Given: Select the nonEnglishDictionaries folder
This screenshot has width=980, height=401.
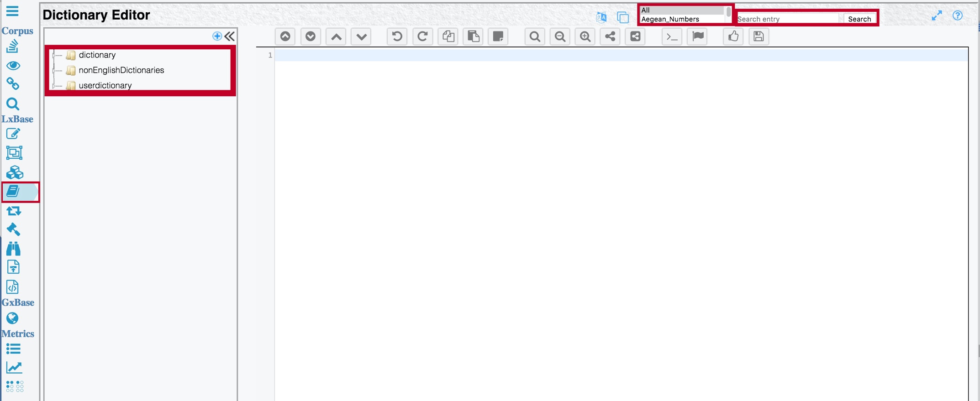Looking at the screenshot, I should pyautogui.click(x=121, y=70).
